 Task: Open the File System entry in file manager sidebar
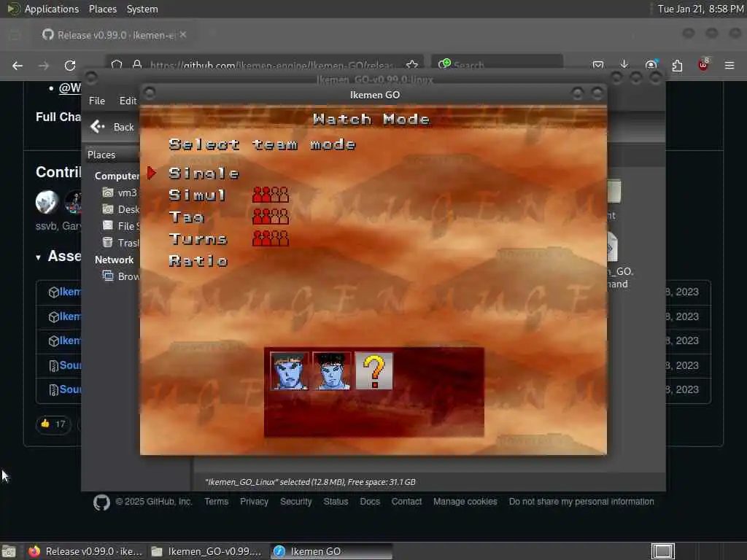point(120,226)
